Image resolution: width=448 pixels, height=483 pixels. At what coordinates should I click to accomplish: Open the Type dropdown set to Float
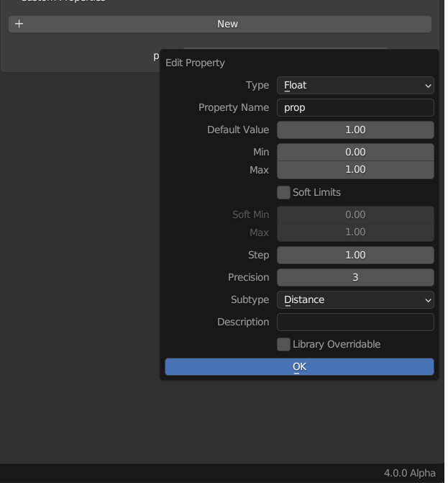pyautogui.click(x=355, y=86)
